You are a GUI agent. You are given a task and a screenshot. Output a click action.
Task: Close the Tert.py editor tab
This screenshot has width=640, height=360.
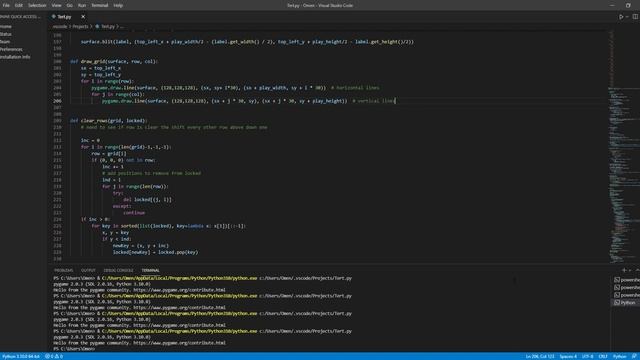(83, 17)
